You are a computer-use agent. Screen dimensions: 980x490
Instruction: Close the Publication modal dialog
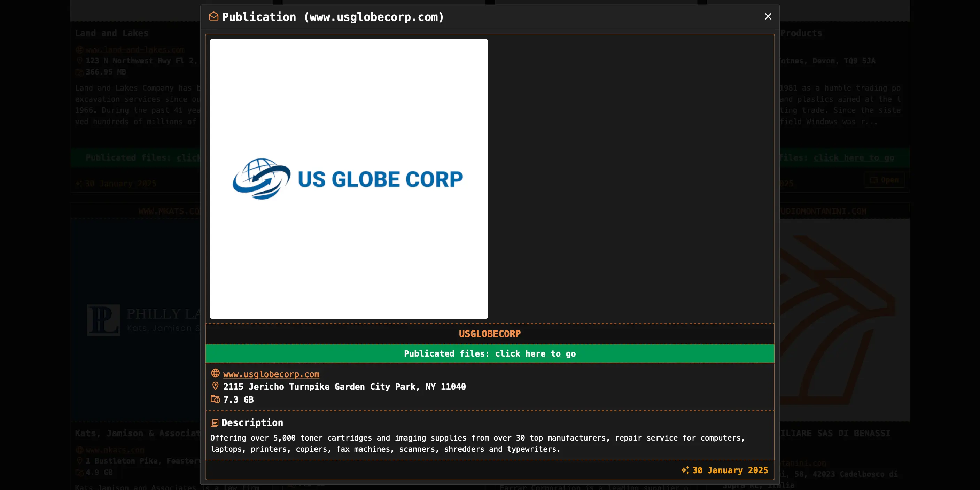point(768,16)
